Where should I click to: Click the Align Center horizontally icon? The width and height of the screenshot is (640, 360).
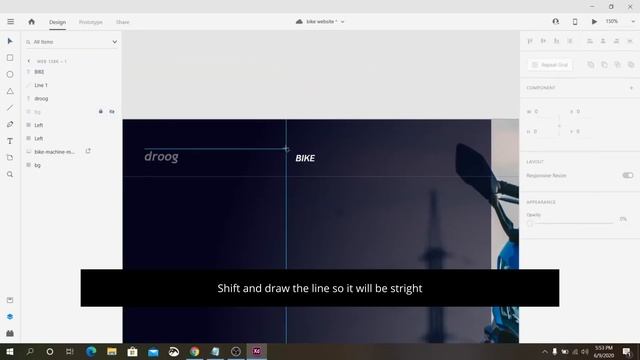pos(603,41)
